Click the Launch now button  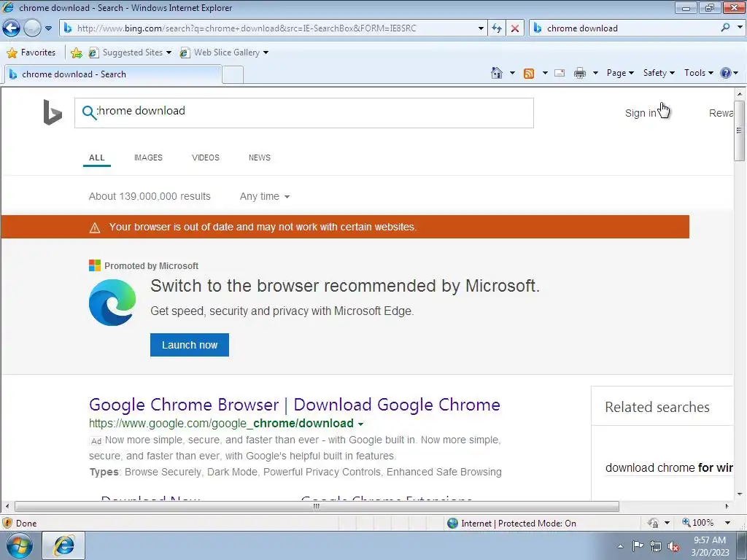pyautogui.click(x=190, y=345)
